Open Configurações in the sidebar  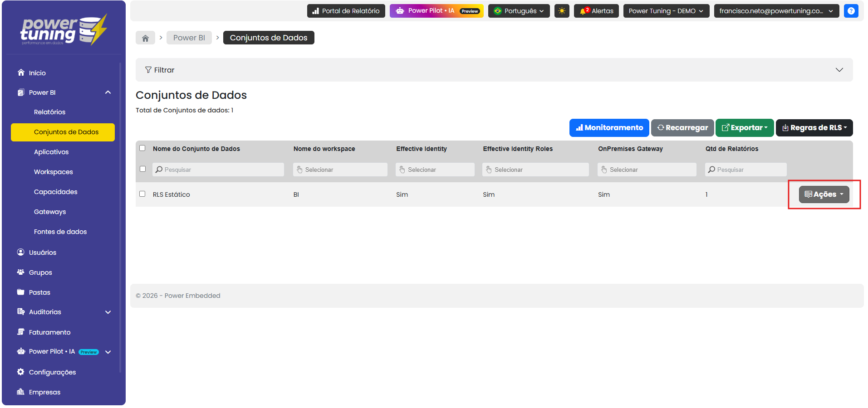(x=52, y=372)
